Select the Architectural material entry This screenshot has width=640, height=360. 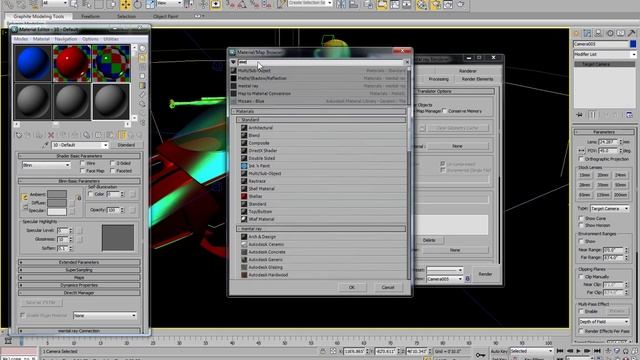click(260, 128)
